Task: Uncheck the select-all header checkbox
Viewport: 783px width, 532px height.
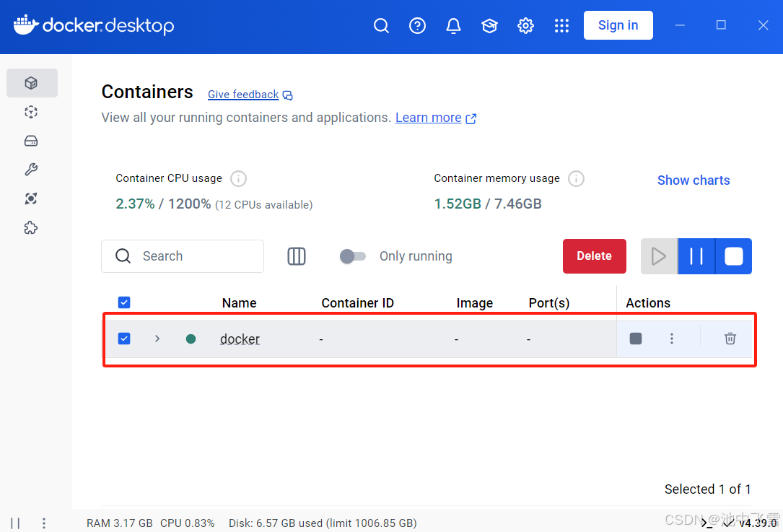Action: click(x=124, y=302)
